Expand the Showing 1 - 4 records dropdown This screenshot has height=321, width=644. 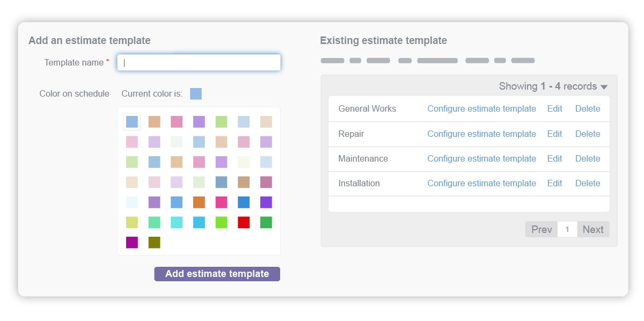[553, 86]
